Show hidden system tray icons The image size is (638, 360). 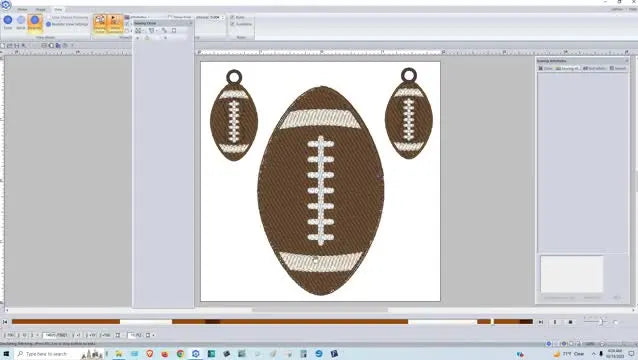[x=594, y=354]
